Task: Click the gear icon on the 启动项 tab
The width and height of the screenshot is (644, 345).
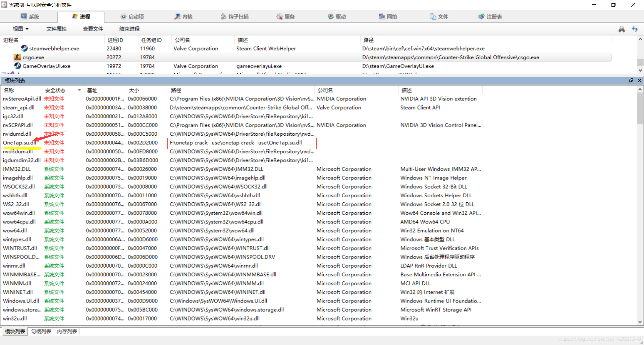Action: [124, 16]
